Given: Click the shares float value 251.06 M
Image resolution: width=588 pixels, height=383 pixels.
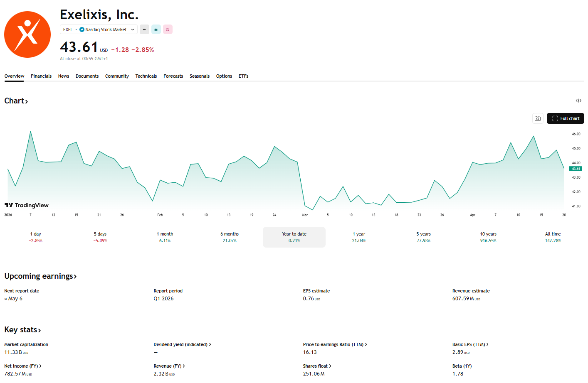Looking at the screenshot, I should [x=314, y=374].
